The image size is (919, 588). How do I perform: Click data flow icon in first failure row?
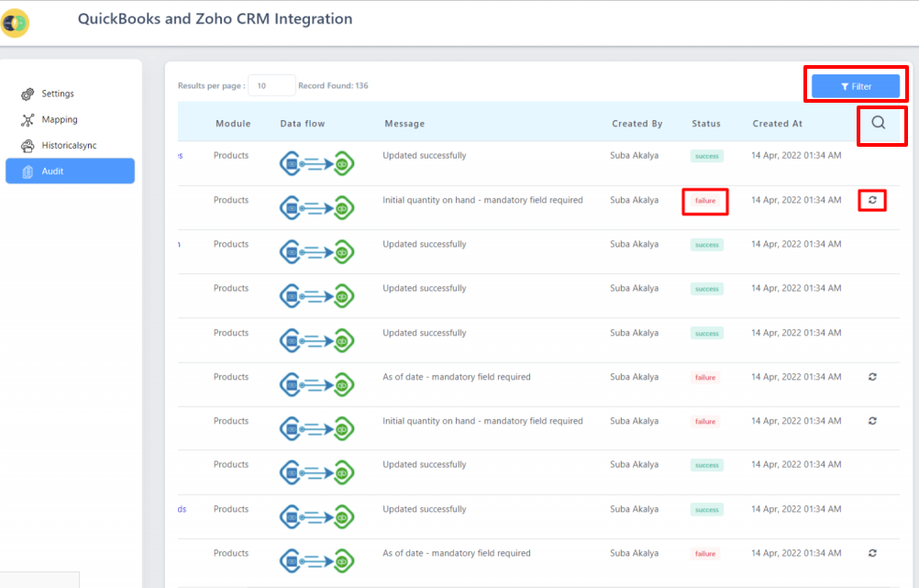tap(317, 208)
